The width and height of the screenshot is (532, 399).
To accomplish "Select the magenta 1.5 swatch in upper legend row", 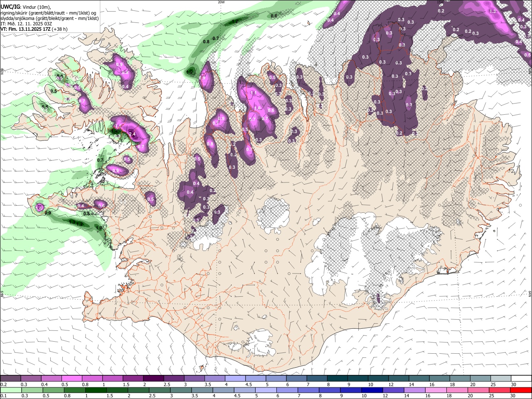I will (x=133, y=379).
